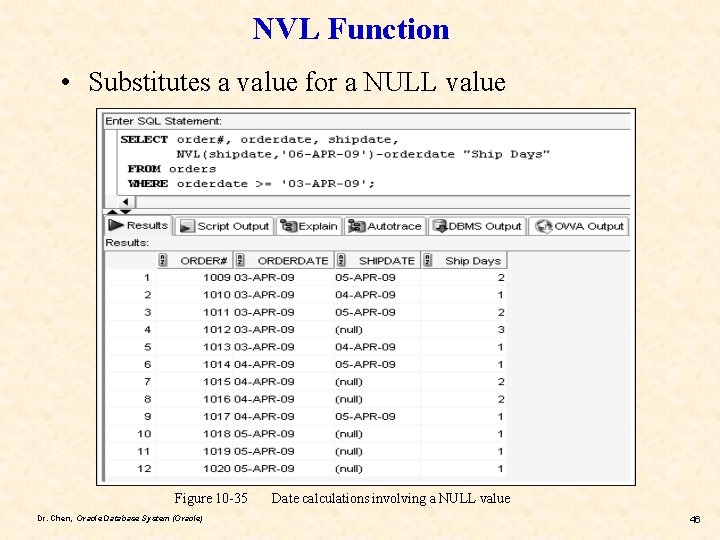Select order number cell 1020
Screen dimensions: 720x540
click(x=216, y=469)
